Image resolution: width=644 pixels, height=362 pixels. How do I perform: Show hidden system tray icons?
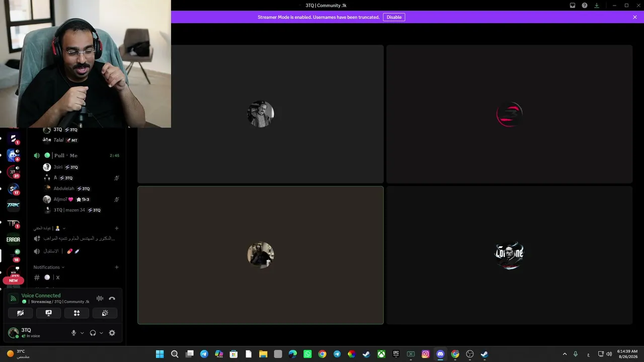point(565,354)
